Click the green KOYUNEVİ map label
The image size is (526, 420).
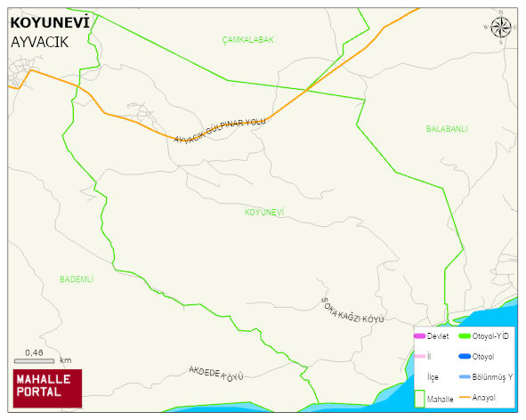(264, 212)
